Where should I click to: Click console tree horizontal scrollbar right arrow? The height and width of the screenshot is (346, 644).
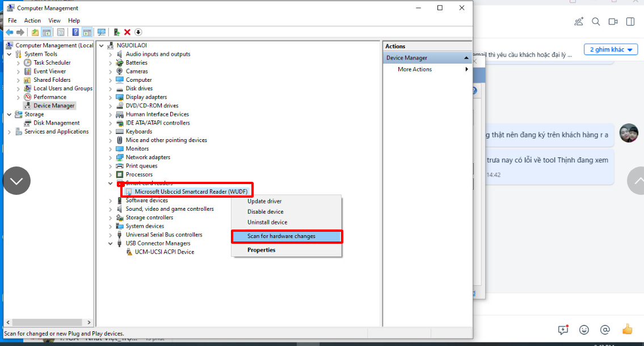click(x=89, y=322)
